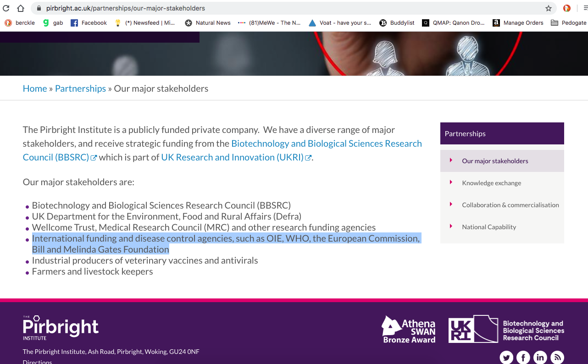The image size is (588, 364).
Task: Visit Pirbright's LinkedIn page via footer icon
Action: click(x=540, y=358)
